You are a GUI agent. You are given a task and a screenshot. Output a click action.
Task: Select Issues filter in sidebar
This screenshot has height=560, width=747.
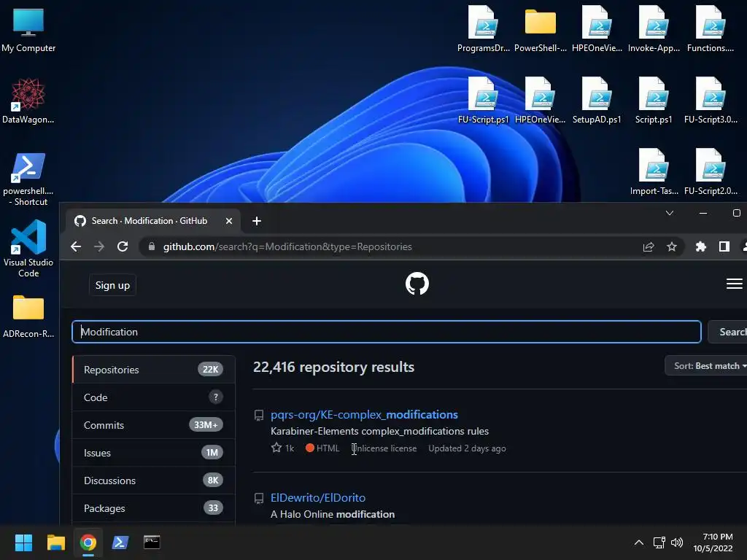point(153,452)
